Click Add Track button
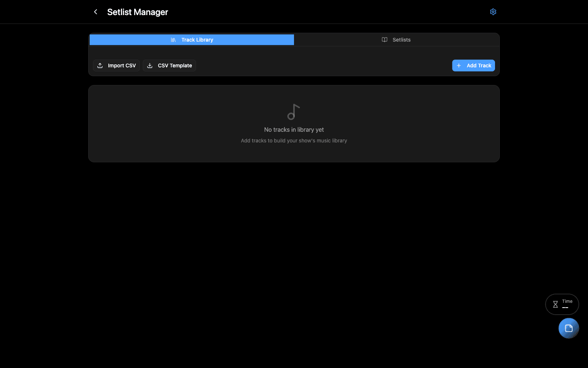This screenshot has width=588, height=368. [473, 66]
